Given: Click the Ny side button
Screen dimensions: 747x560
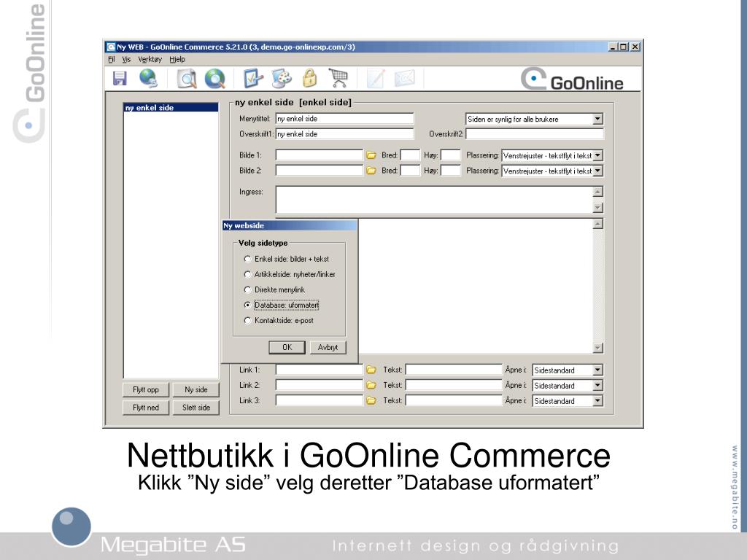Looking at the screenshot, I should 196,389.
